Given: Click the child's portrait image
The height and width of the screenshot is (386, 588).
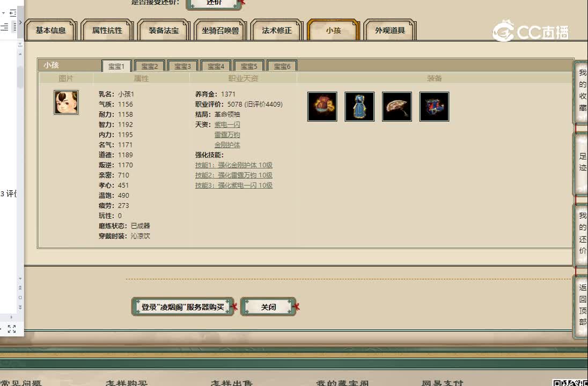Looking at the screenshot, I should [x=66, y=102].
